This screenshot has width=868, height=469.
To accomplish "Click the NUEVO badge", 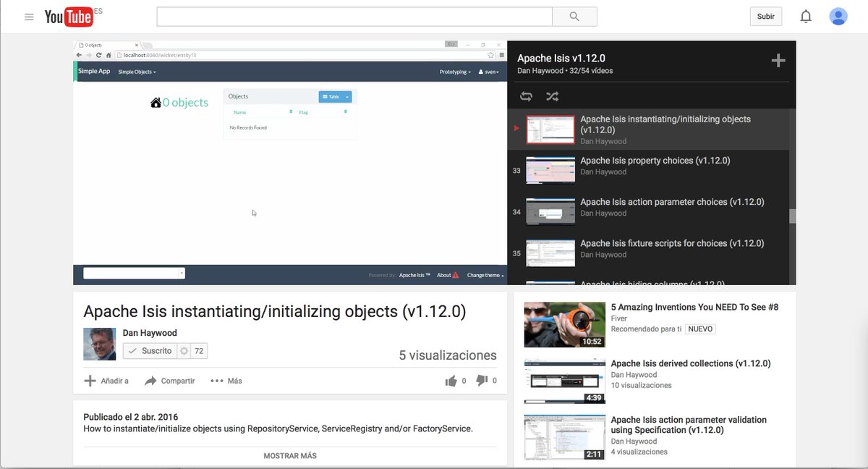I will click(x=700, y=329).
